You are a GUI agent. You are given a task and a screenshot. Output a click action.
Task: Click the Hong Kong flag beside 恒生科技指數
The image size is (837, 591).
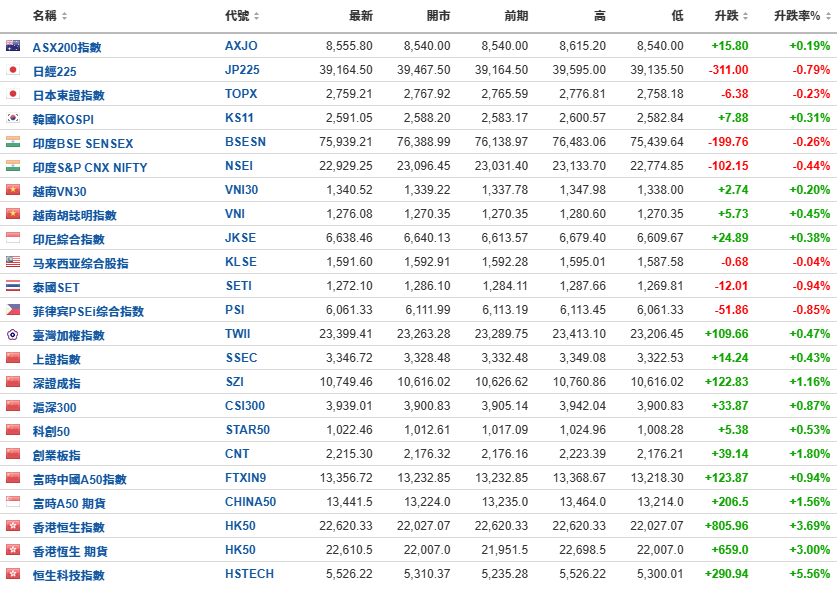click(13, 574)
